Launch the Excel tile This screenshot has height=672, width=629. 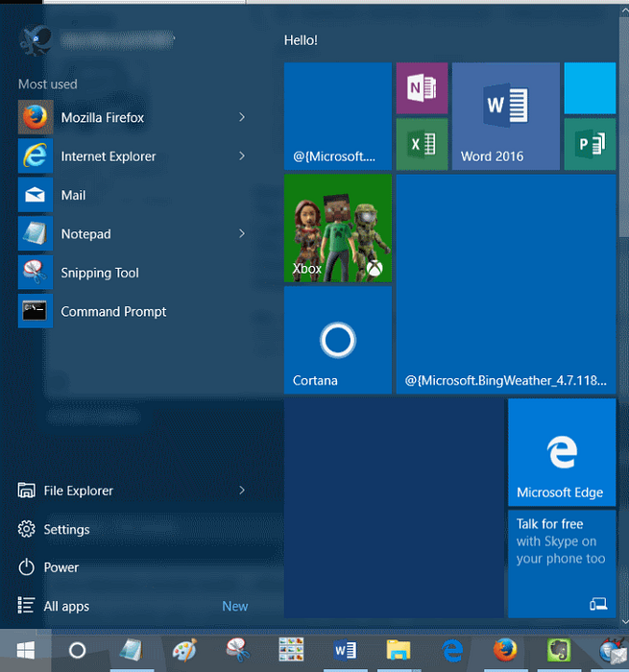422,144
